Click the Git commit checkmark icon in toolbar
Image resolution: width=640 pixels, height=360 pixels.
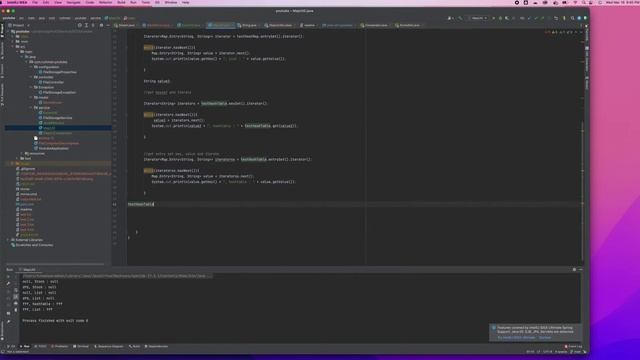click(536, 18)
